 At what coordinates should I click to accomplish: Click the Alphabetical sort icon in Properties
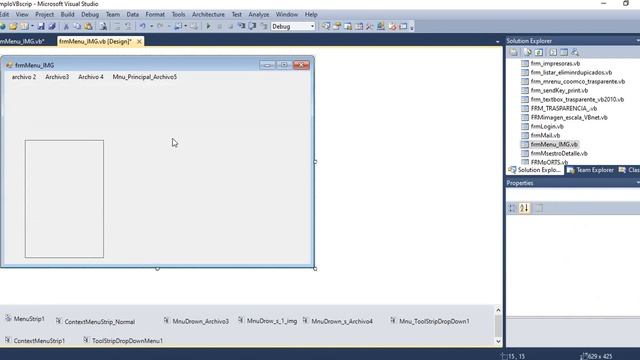coord(524,208)
